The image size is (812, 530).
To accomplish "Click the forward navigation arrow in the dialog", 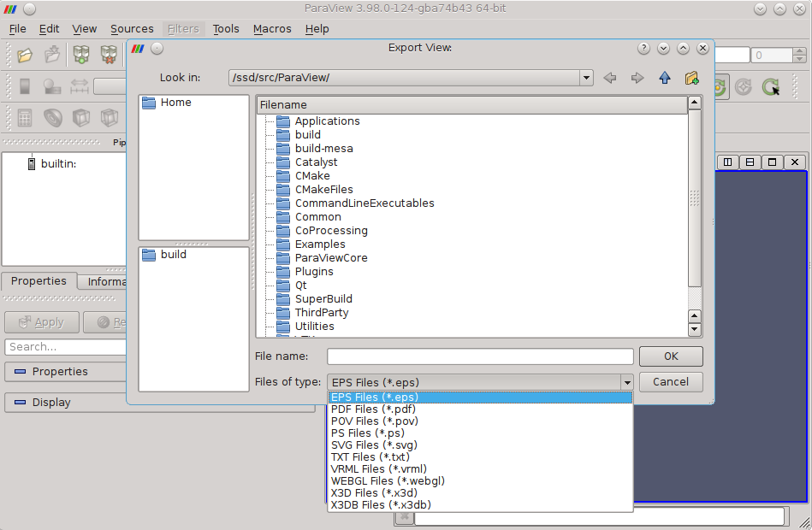I will point(637,77).
